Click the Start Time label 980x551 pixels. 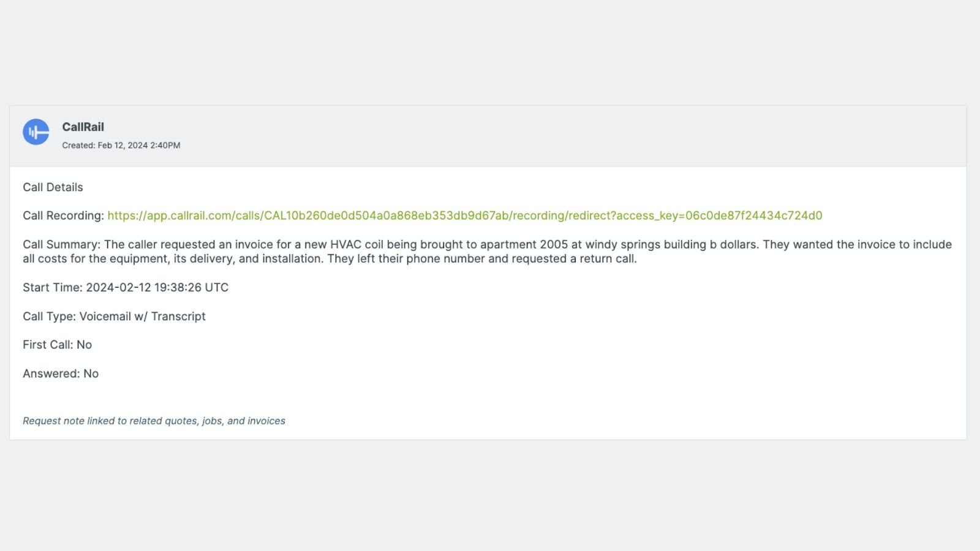pos(52,287)
